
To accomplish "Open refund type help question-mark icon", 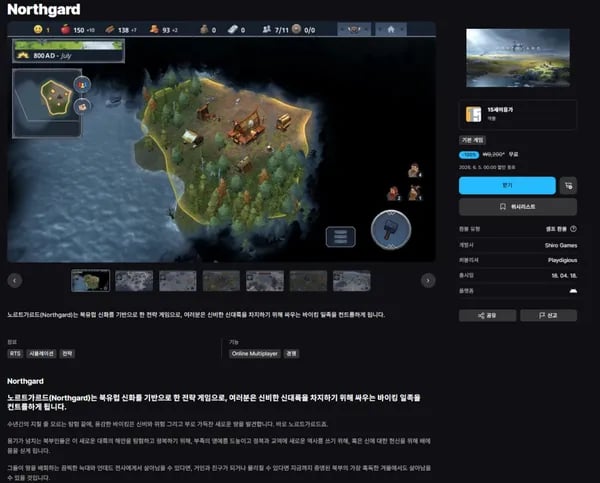I will (573, 229).
